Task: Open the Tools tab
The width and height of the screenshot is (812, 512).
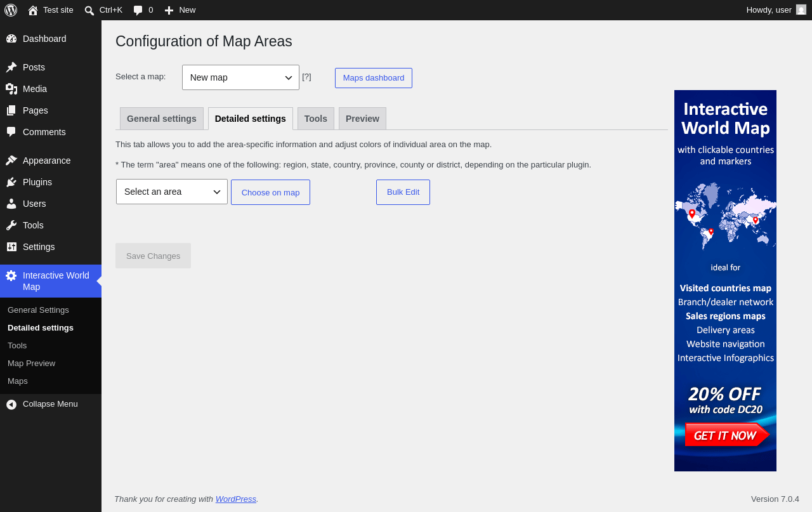Action: coord(316,119)
